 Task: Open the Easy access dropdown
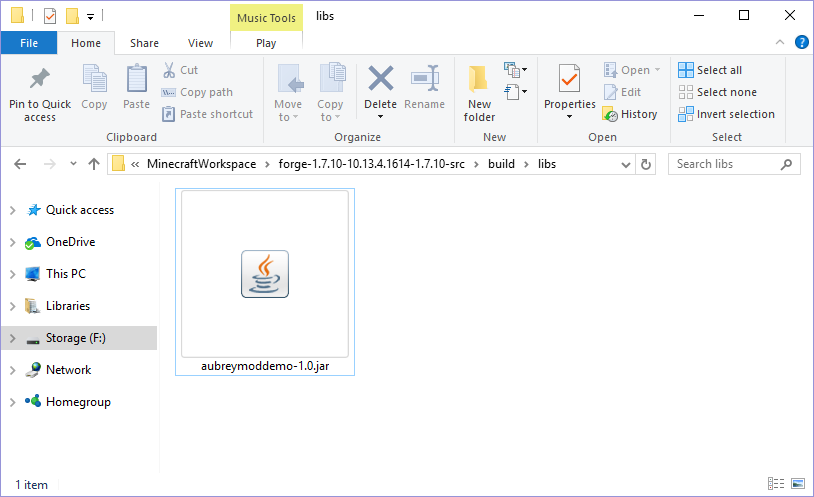[x=515, y=92]
